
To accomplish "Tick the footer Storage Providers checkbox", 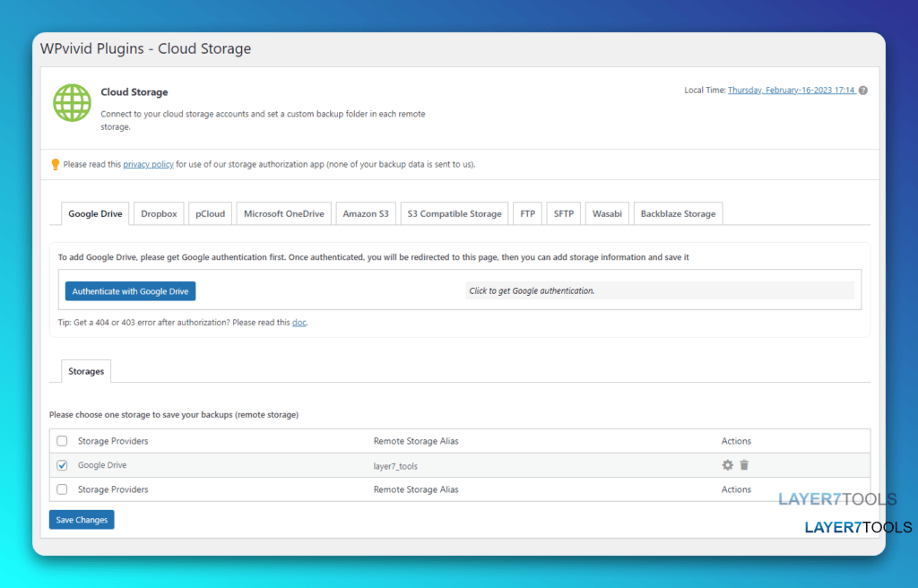I will 62,489.
